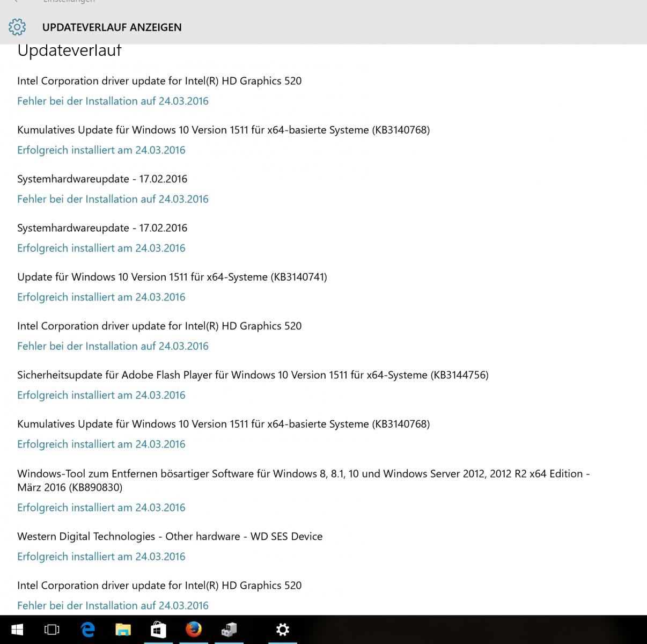Open install status link for KB890830 tool

point(101,507)
